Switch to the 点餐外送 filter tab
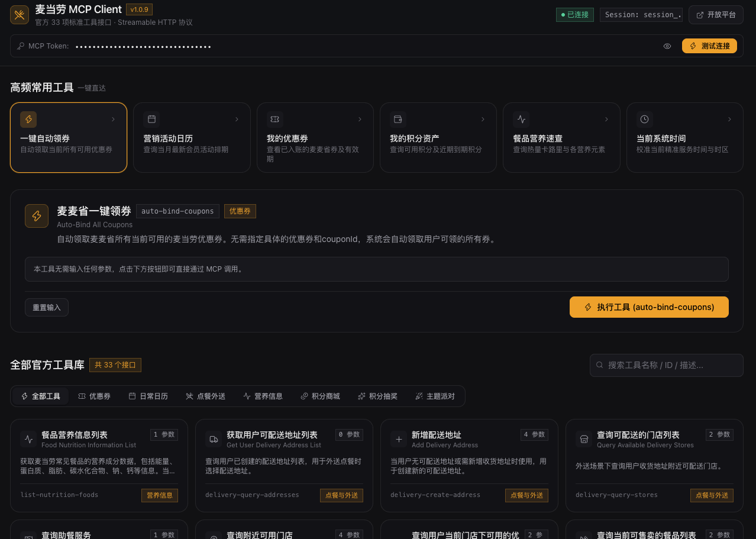Viewport: 756px width, 539px height. (206, 396)
